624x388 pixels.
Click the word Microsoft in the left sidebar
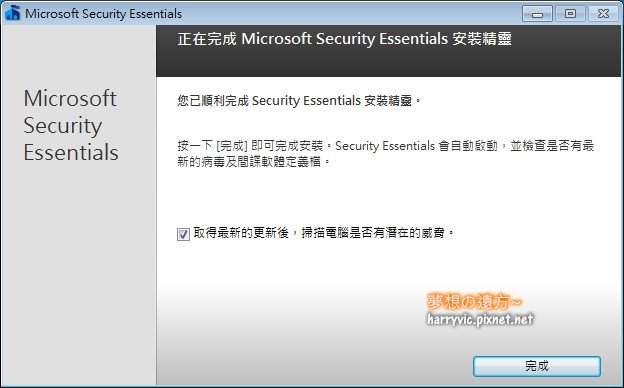pyautogui.click(x=70, y=98)
